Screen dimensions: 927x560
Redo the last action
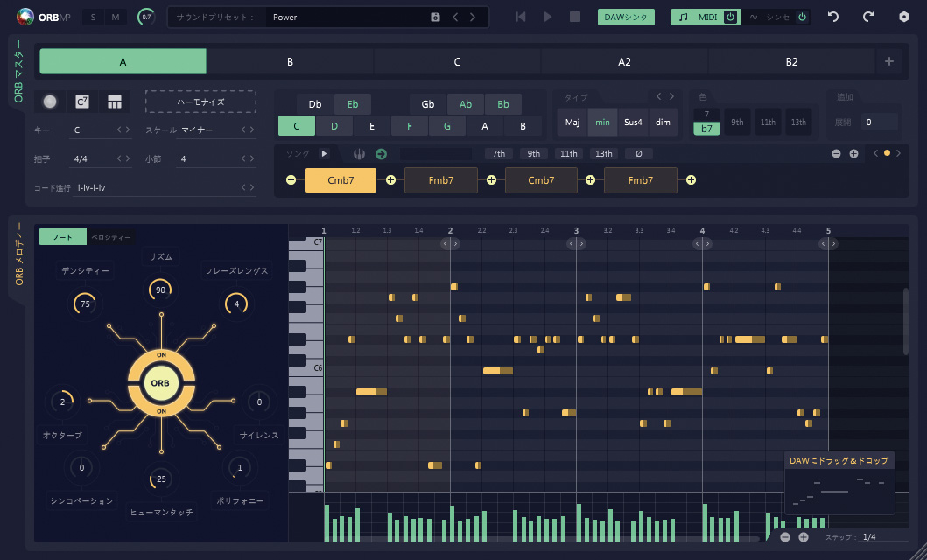click(868, 17)
